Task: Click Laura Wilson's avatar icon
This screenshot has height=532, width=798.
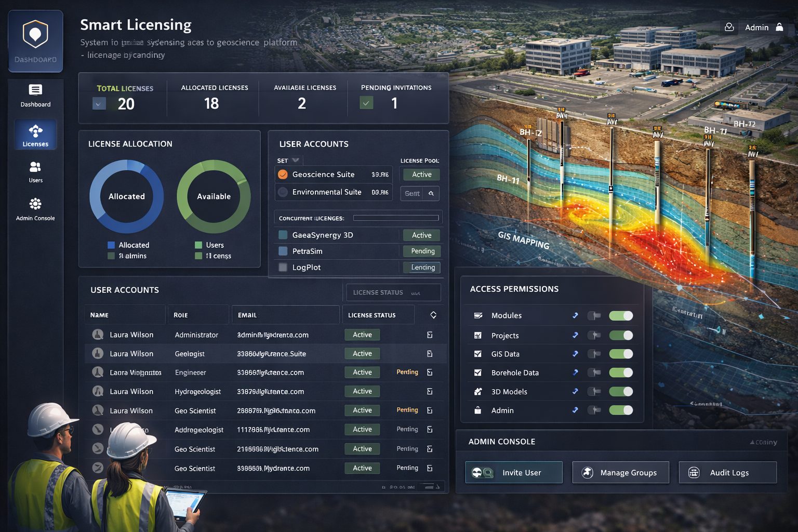Action: (x=98, y=335)
